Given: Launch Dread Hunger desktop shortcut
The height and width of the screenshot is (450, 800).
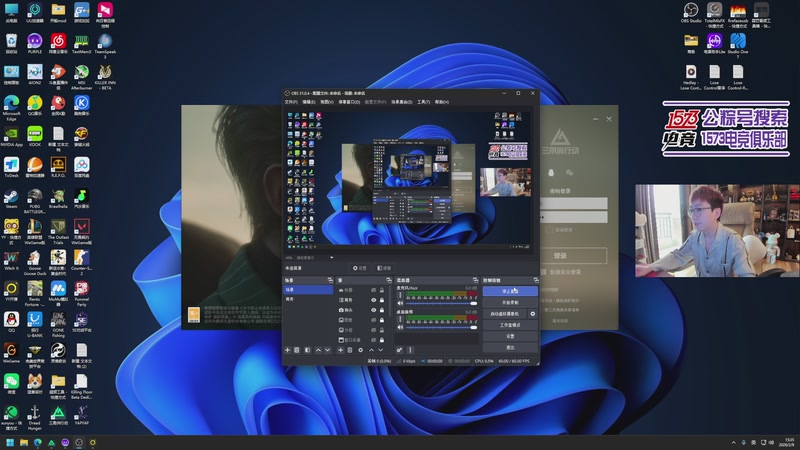Looking at the screenshot, I should [35, 417].
